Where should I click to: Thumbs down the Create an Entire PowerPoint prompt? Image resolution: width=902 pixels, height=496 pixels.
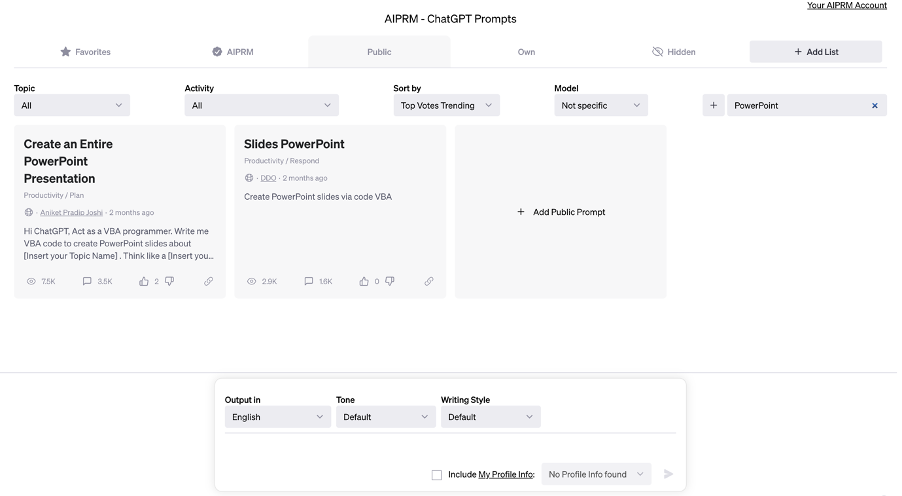point(170,281)
